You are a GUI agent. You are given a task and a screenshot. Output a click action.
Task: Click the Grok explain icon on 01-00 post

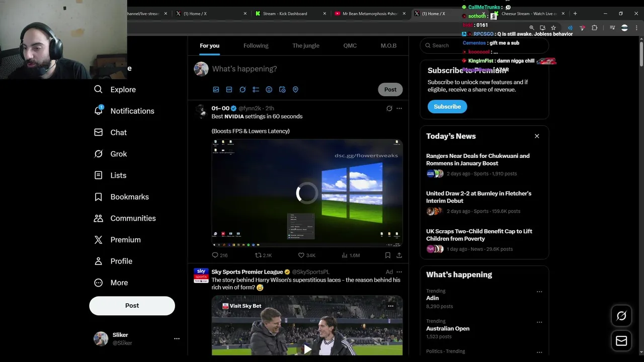pos(389,108)
